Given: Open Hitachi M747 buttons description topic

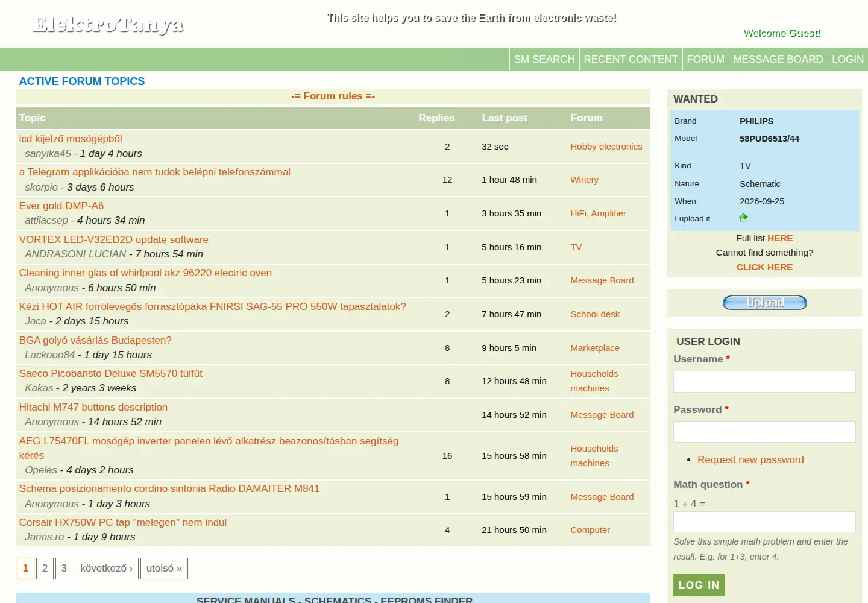Looking at the screenshot, I should coord(93,407).
